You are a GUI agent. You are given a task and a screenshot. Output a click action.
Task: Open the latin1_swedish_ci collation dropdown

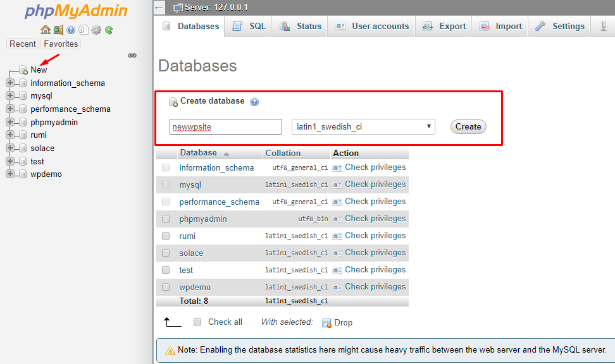click(363, 126)
